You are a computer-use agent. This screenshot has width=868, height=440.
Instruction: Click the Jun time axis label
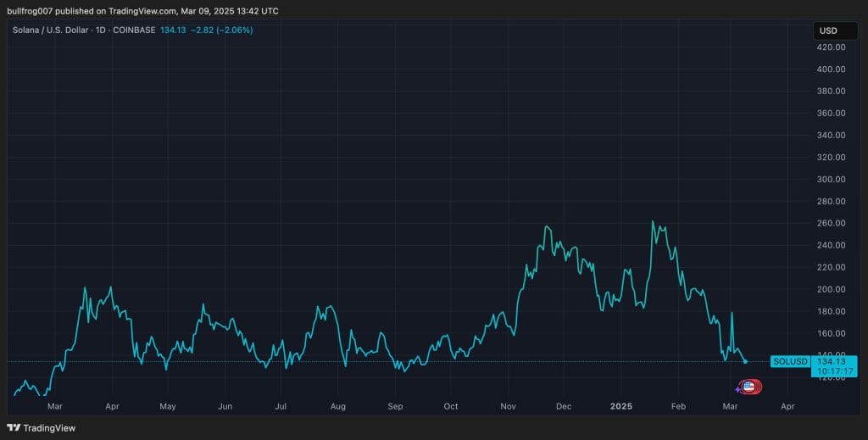pos(225,406)
